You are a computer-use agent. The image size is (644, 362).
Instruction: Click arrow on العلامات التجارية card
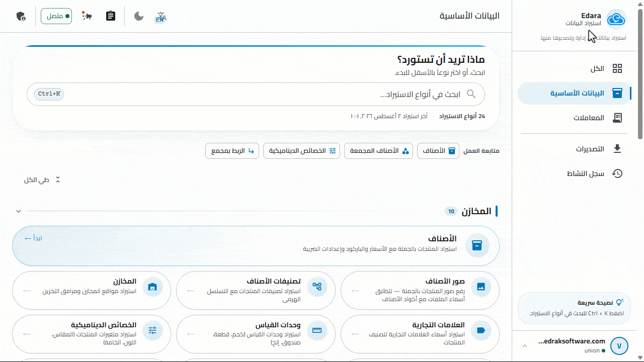coord(355,334)
